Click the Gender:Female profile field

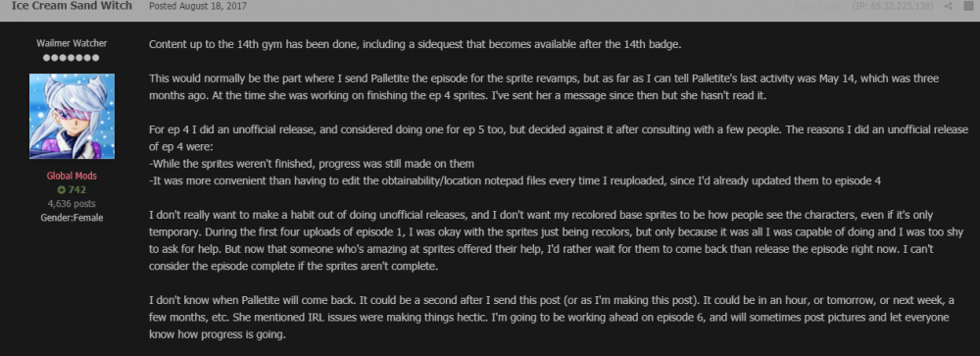click(x=72, y=218)
